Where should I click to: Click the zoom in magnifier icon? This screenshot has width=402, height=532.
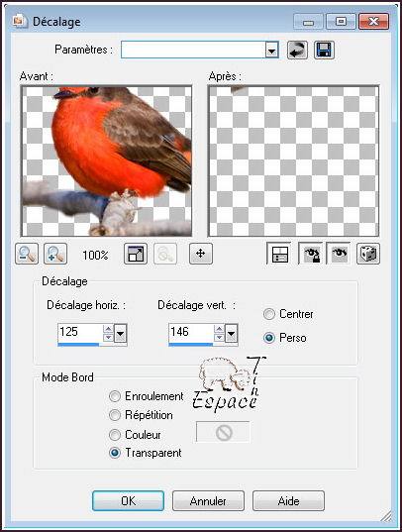pos(55,254)
